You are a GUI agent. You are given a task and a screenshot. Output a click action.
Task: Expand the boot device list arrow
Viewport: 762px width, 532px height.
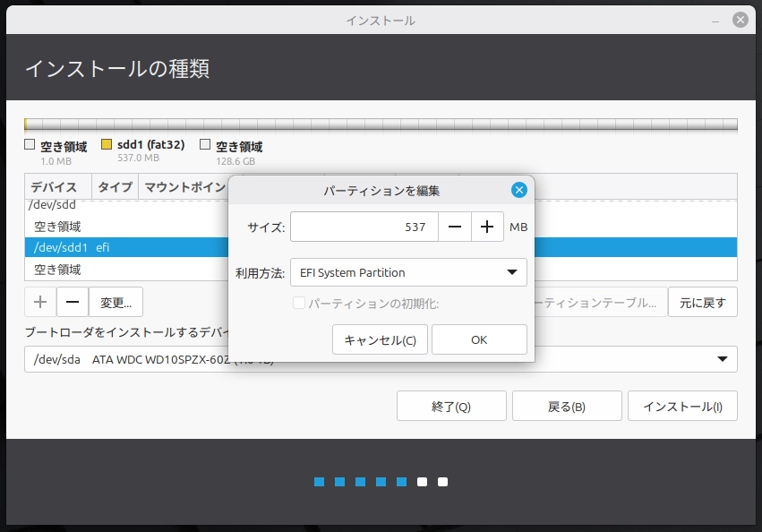(722, 359)
